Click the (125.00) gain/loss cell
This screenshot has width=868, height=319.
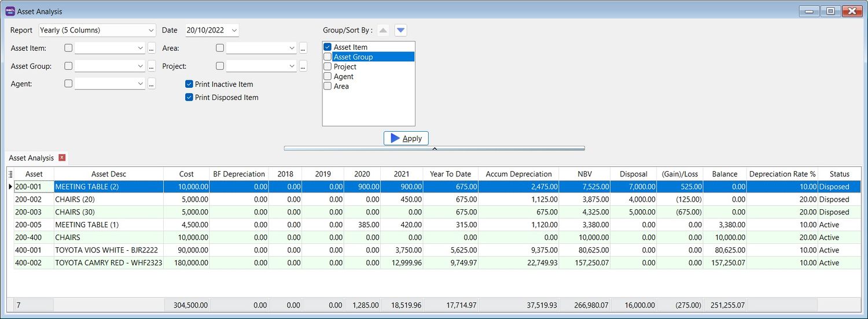pyautogui.click(x=680, y=199)
